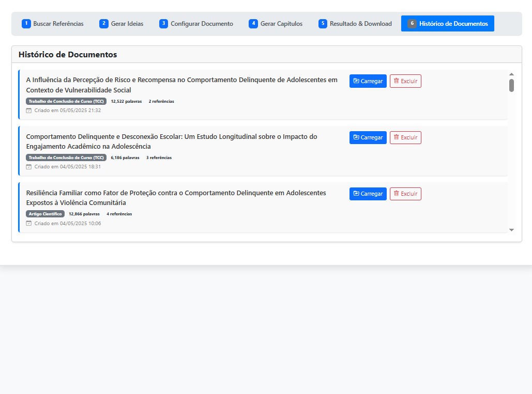
Task: Delete the Percepção de Risco document
Action: click(x=405, y=81)
